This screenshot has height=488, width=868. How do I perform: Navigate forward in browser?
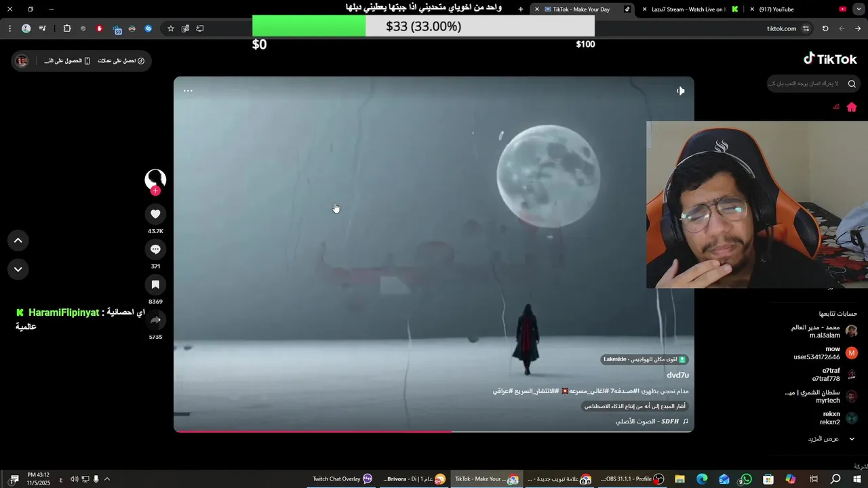858,28
